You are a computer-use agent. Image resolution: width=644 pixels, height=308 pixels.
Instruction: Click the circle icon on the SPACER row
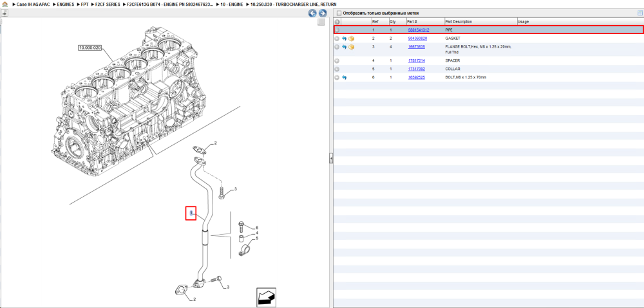(x=337, y=60)
